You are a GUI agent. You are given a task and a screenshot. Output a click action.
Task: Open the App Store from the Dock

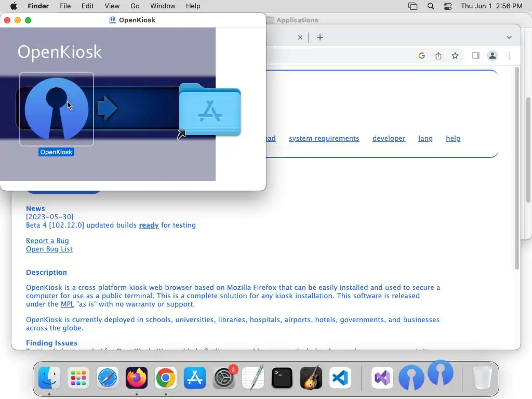(x=195, y=378)
